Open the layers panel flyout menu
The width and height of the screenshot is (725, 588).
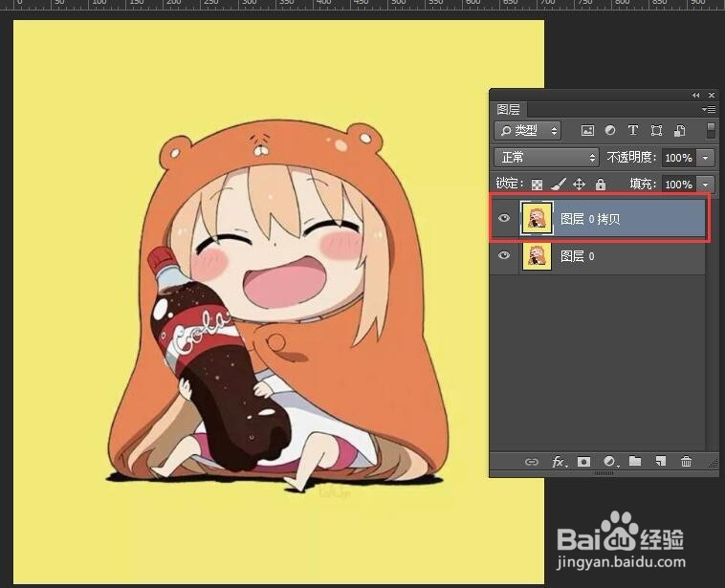pyautogui.click(x=709, y=110)
